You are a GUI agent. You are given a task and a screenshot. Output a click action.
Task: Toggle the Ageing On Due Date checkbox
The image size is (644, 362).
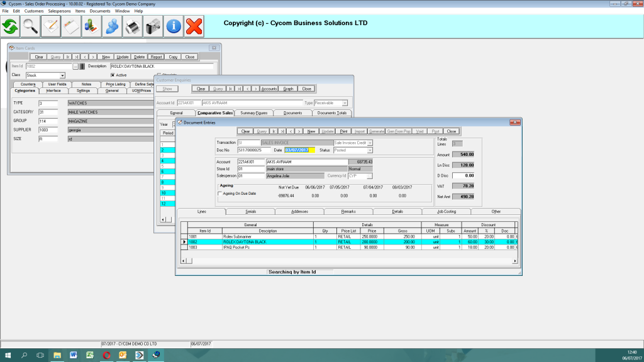[219, 194]
